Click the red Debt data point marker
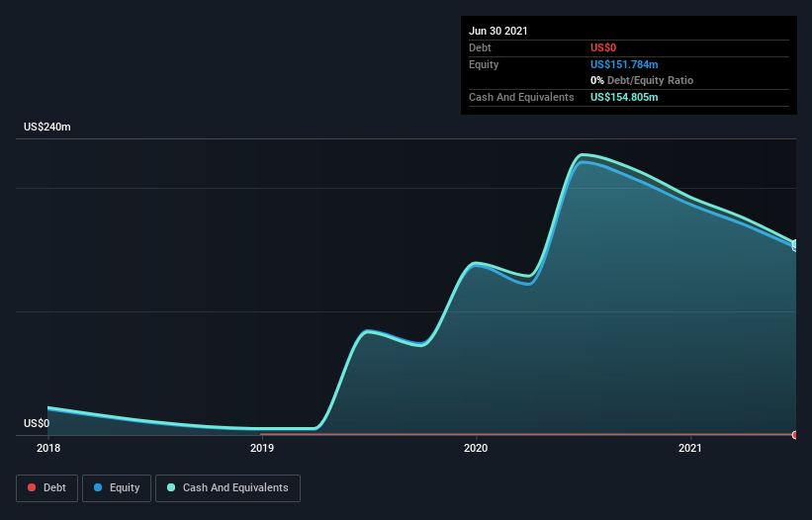812x520 pixels. 795,435
